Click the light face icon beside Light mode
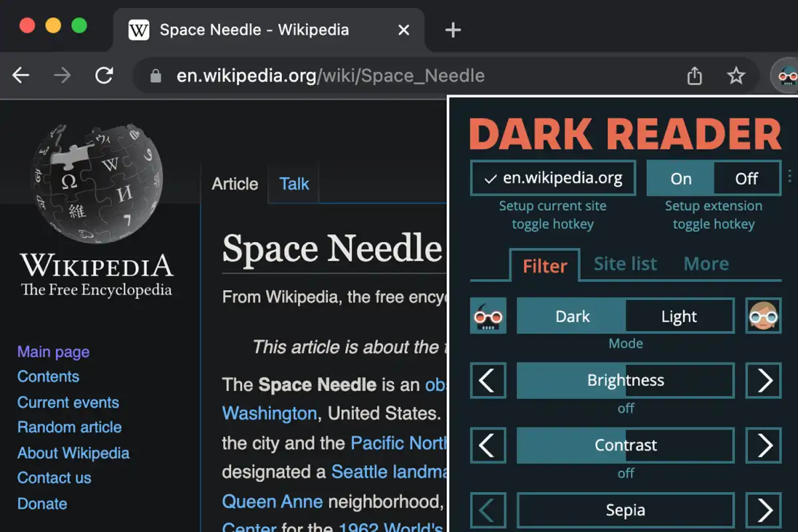 click(x=763, y=316)
